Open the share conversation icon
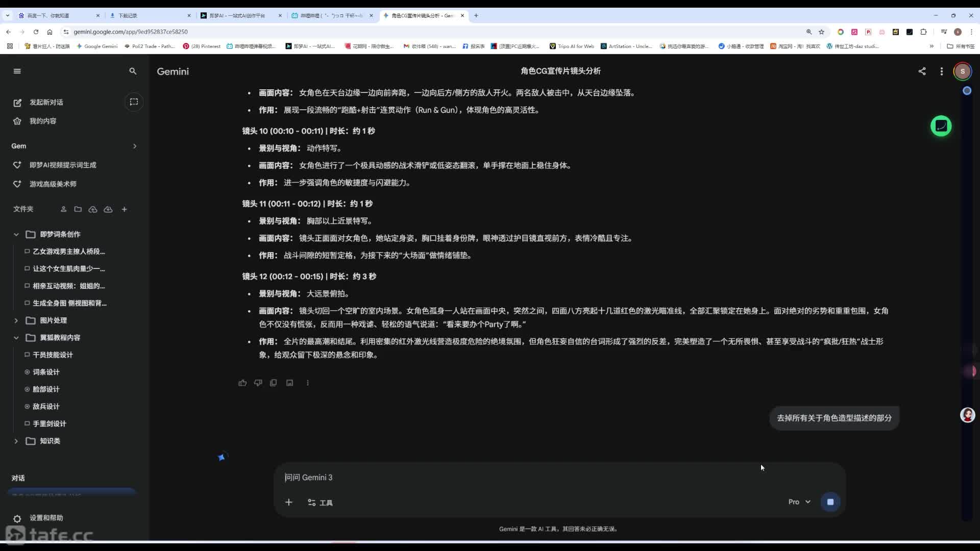 click(x=922, y=71)
